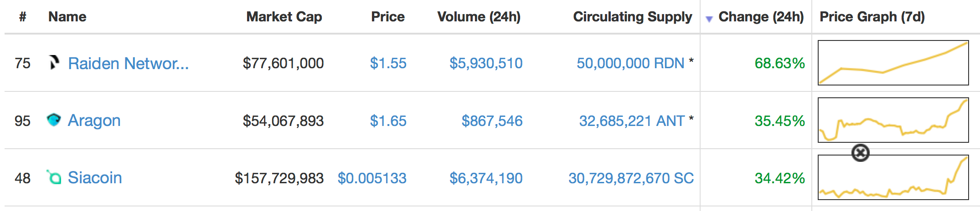This screenshot has width=980, height=211.
Task: Click the Aragon coin logo icon
Action: click(54, 120)
